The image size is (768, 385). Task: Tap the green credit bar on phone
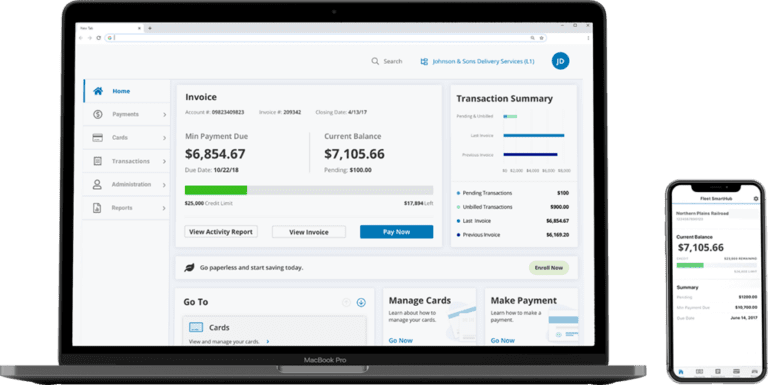click(690, 265)
